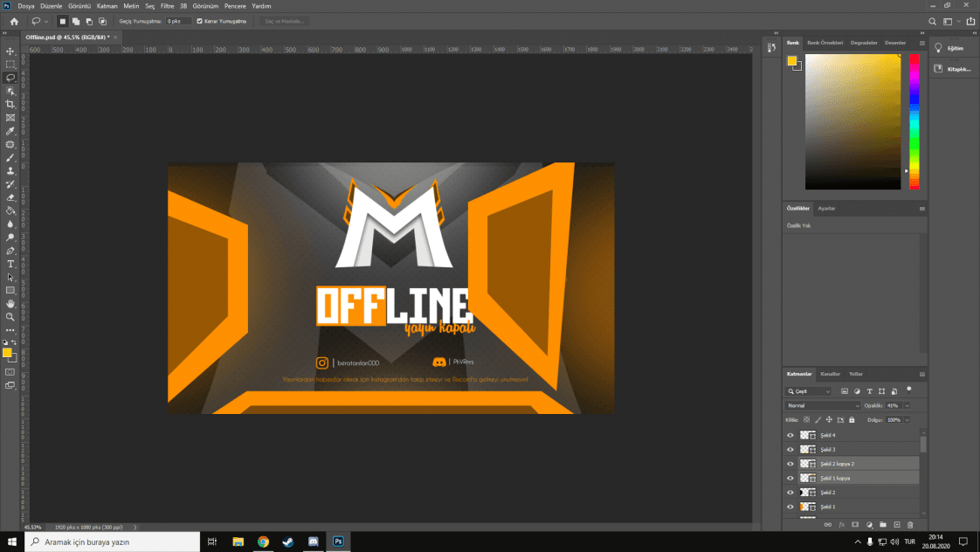
Task: Hide the Şekil 1 layer
Action: point(790,507)
